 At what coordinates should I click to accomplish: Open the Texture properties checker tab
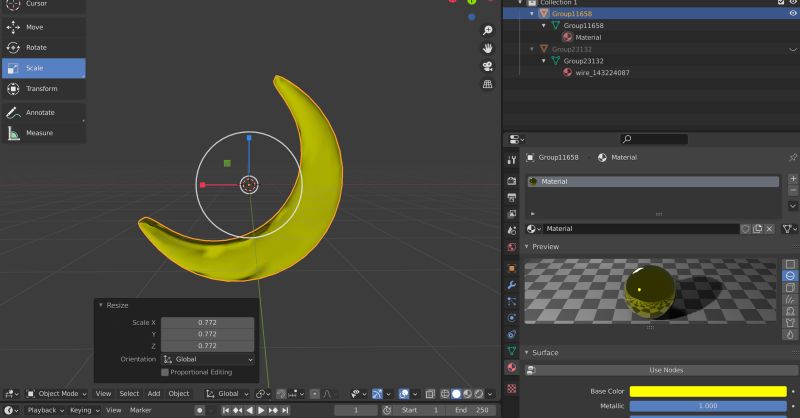[x=512, y=388]
